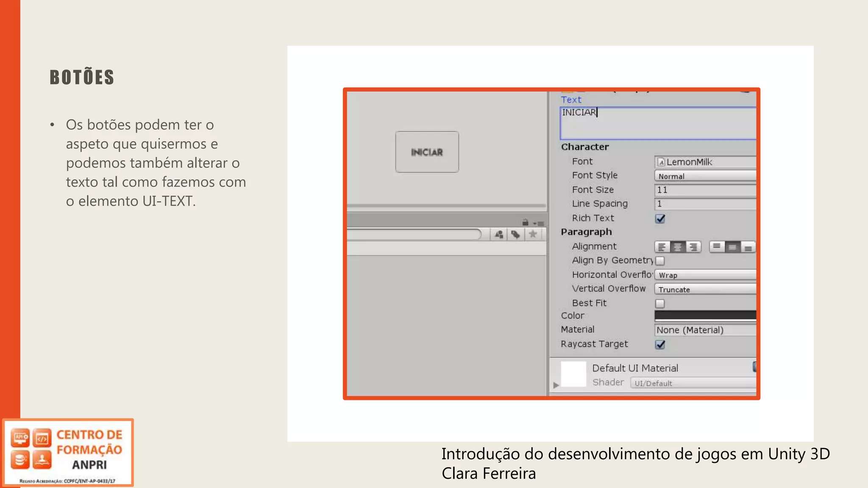Click the "Paragraph" section heading
Viewport: 868px width, 488px height.
(586, 232)
